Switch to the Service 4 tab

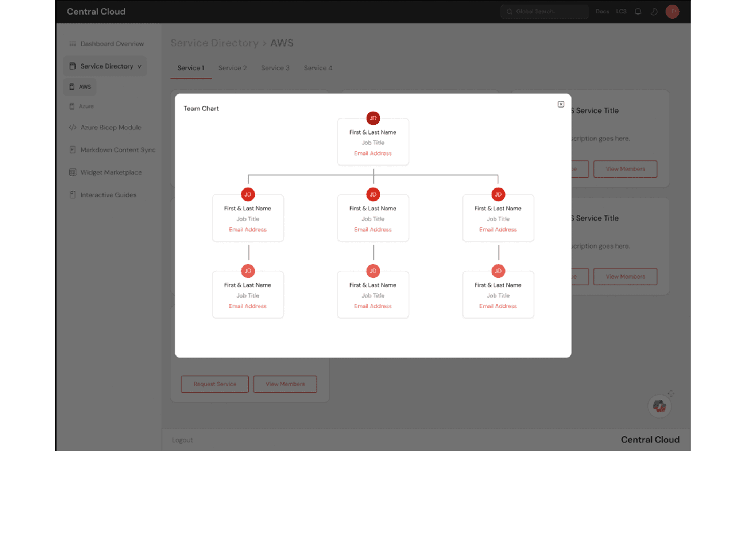[318, 68]
